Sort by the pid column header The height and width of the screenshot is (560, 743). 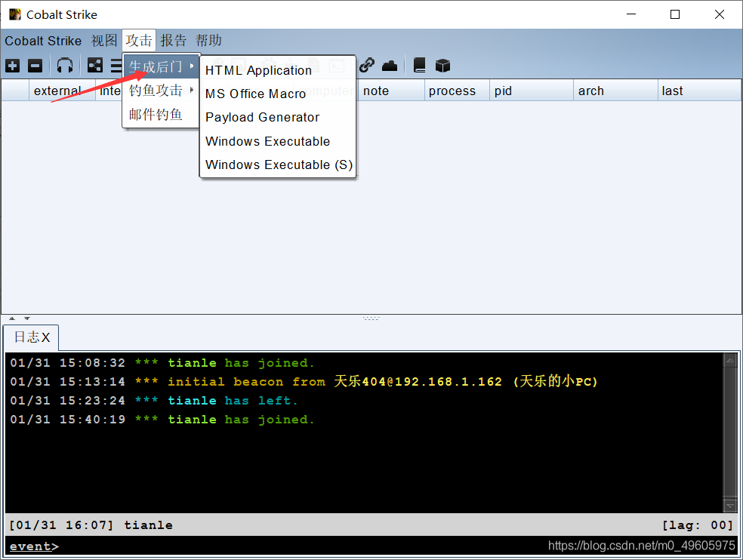click(x=532, y=91)
